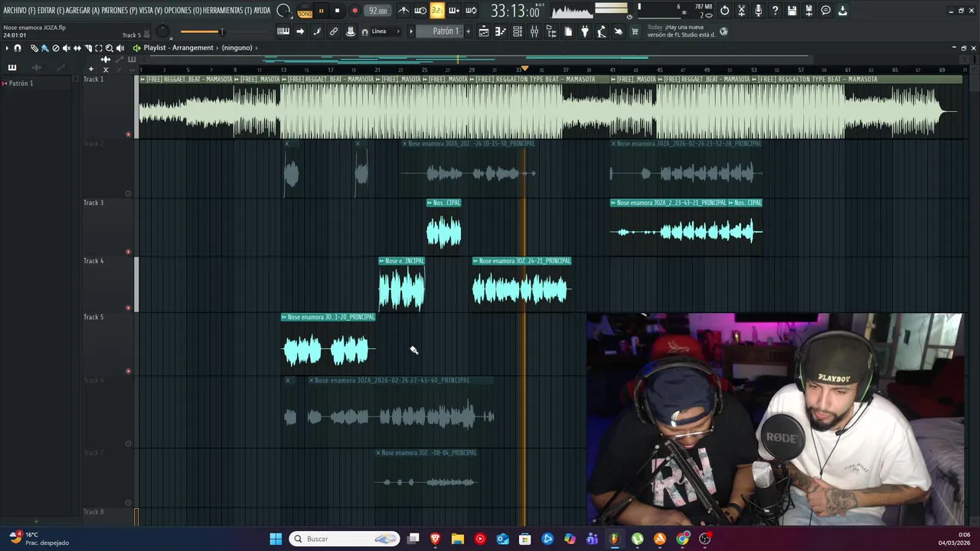The height and width of the screenshot is (551, 980).
Task: Save project with floppy disk icon
Action: click(792, 11)
